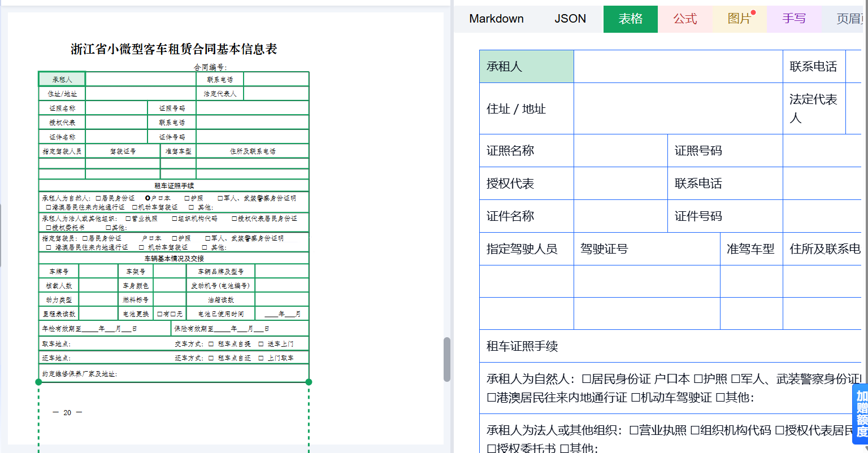Click the document title 浙江省小微型客车租赁合同基本信息表
868x453 pixels.
point(174,49)
